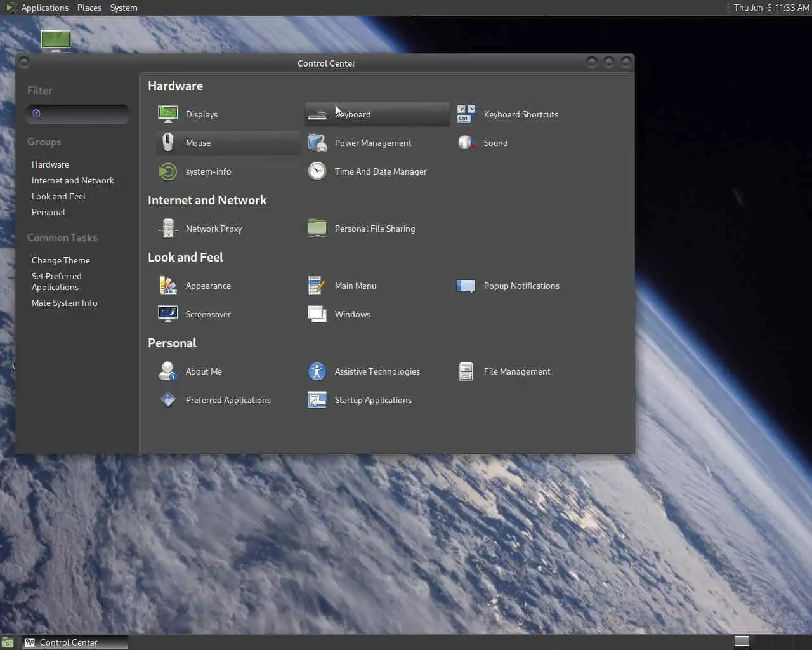Click the Keyboard Shortcuts label
The height and width of the screenshot is (650, 812).
(x=521, y=114)
